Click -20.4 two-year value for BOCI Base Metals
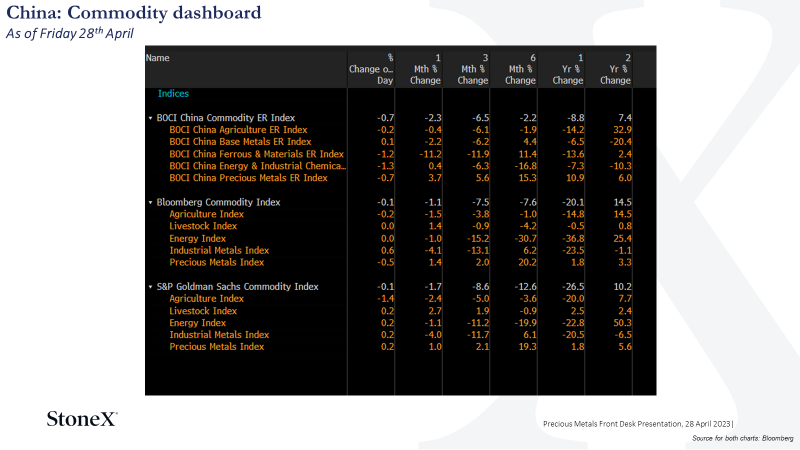Image resolution: width=800 pixels, height=450 pixels. [x=620, y=142]
